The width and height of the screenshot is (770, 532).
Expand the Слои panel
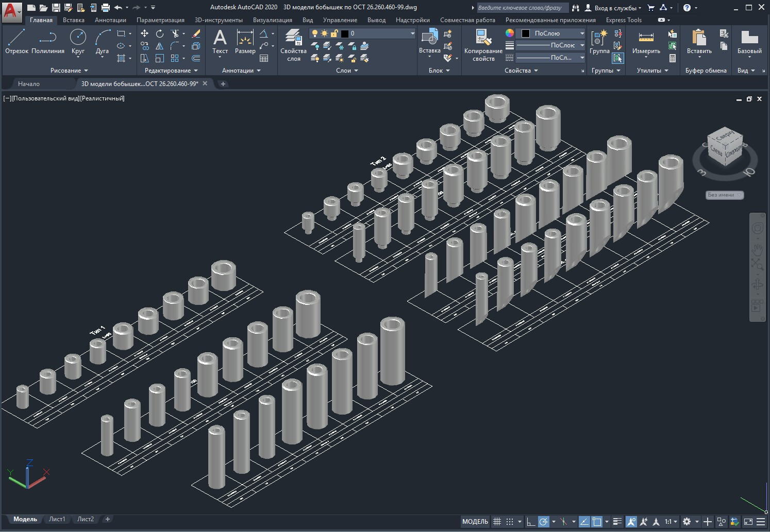tap(347, 71)
